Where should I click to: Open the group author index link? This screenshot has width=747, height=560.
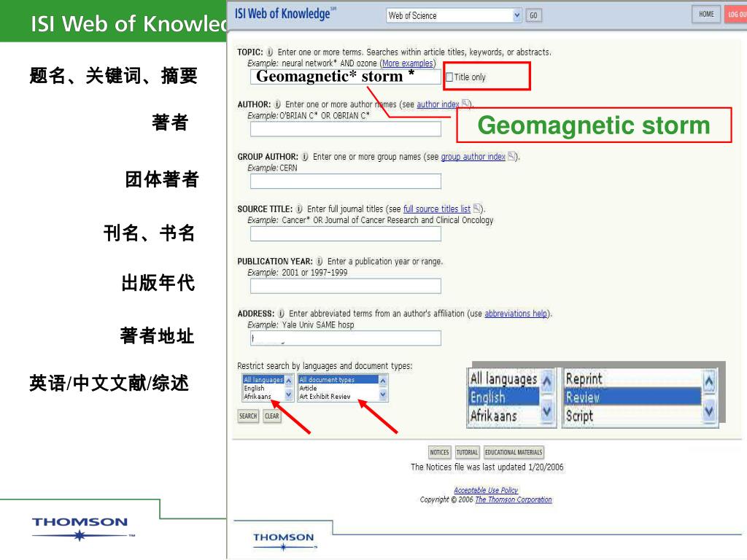point(473,157)
